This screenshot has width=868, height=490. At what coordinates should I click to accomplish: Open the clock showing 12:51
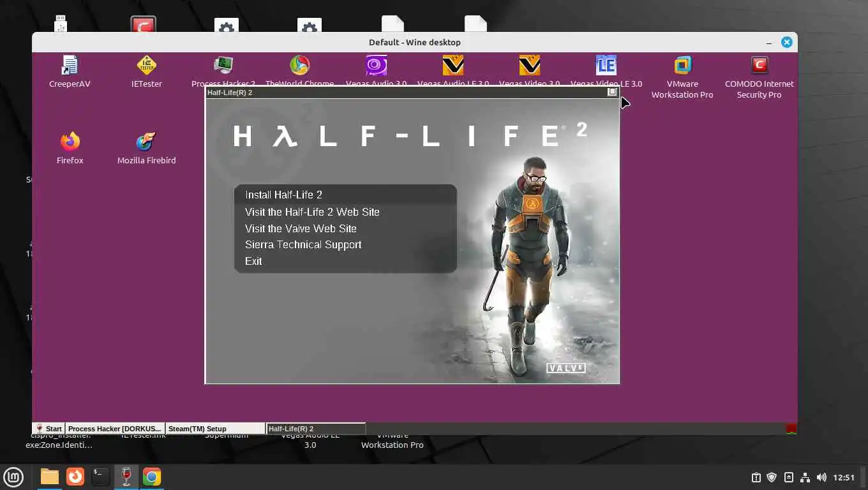coord(844,477)
